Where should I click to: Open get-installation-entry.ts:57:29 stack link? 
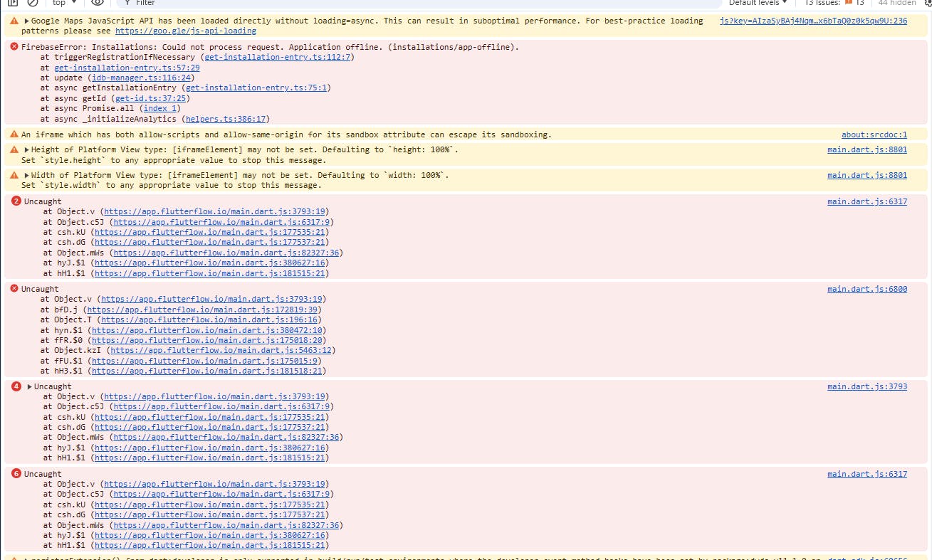pos(127,68)
